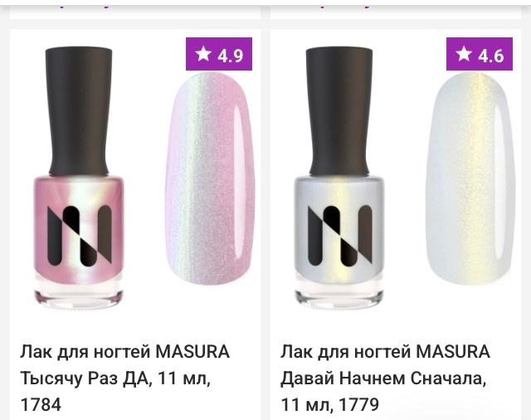The height and width of the screenshot is (420, 531).
Task: Click MASURA in the left product title
Action: point(192,352)
